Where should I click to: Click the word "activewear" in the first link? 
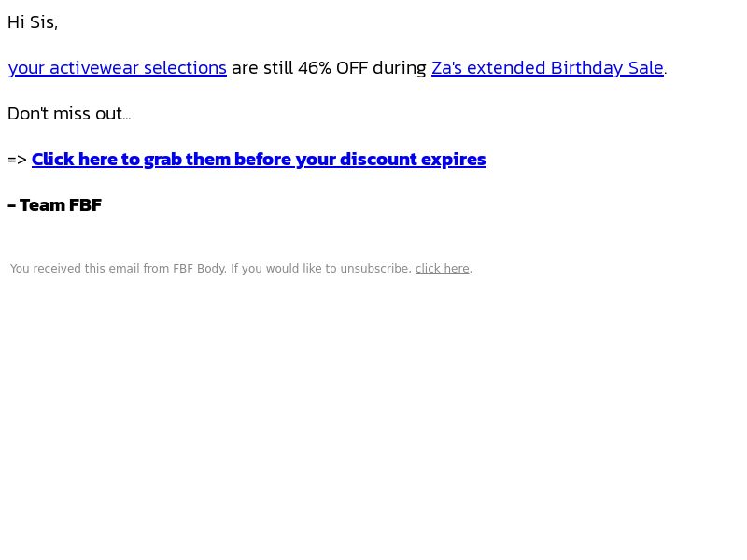pos(94,68)
